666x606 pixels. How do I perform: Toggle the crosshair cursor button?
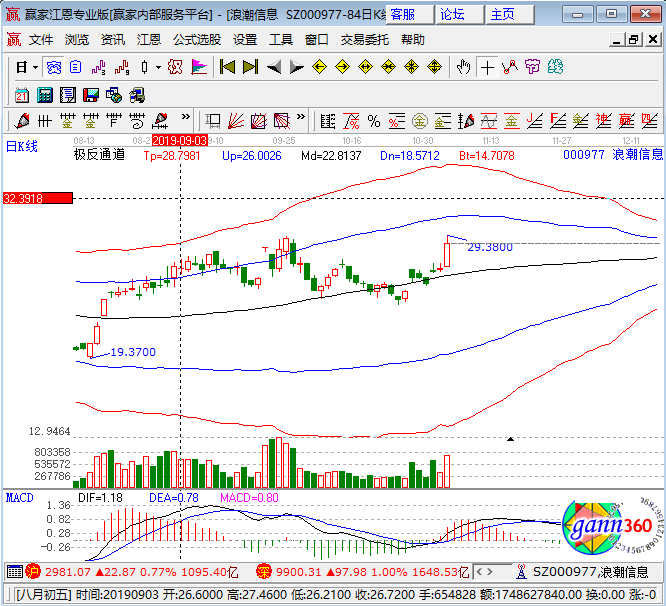point(487,67)
